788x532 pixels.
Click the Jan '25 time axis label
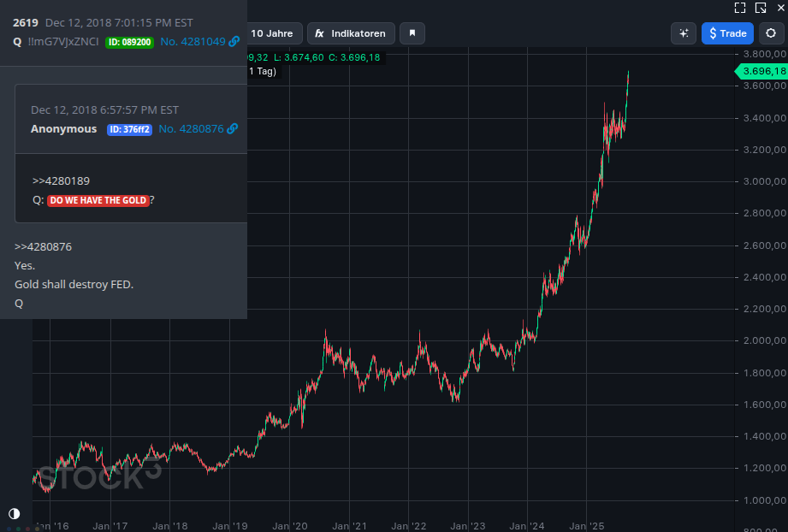pyautogui.click(x=586, y=526)
